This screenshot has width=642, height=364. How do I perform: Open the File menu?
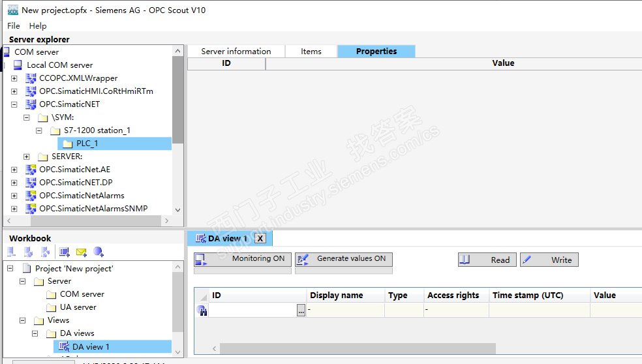[14, 26]
